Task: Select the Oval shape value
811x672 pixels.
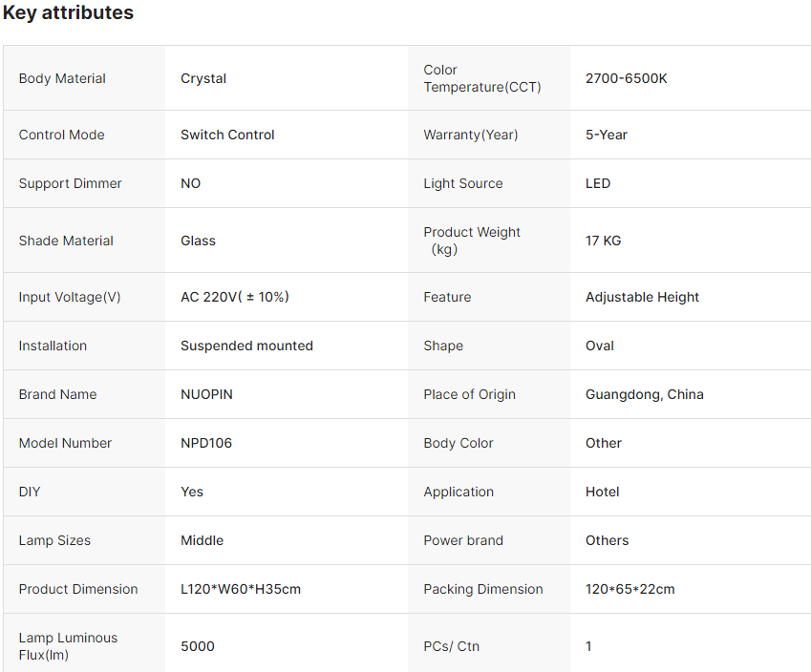Action: click(600, 346)
